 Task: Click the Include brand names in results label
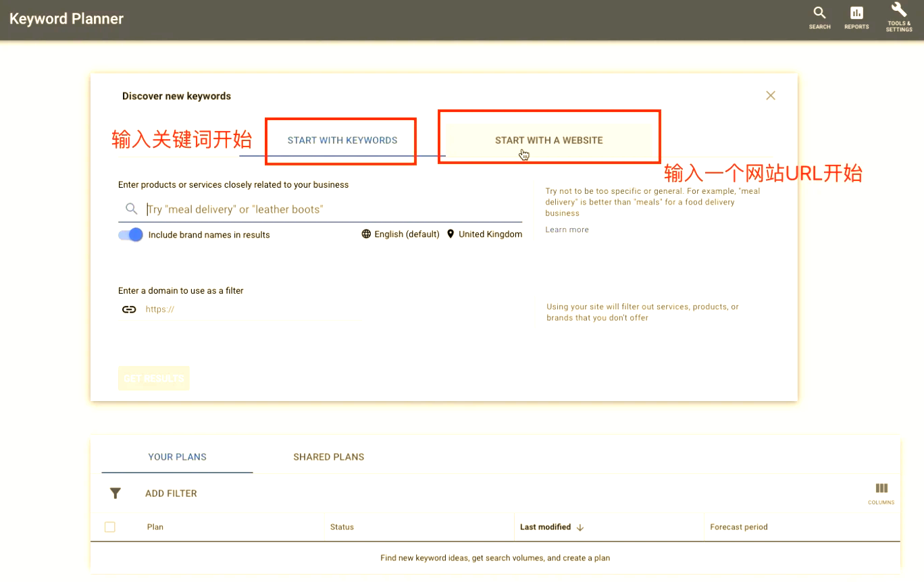[209, 235]
